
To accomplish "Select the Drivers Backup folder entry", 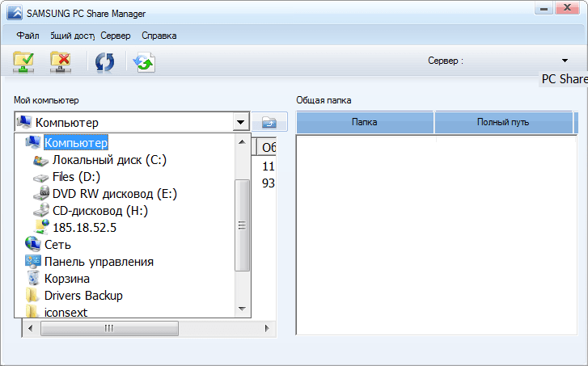I will point(83,295).
